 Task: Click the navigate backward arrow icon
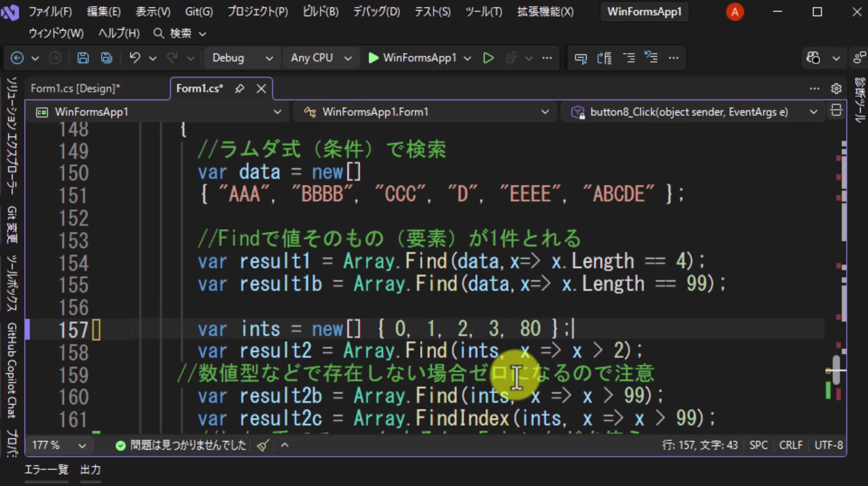17,58
